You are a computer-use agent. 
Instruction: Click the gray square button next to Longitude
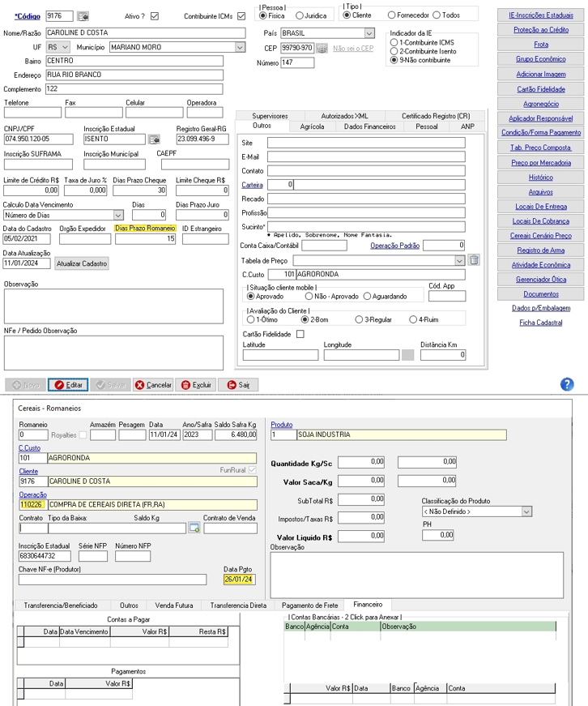(x=407, y=355)
